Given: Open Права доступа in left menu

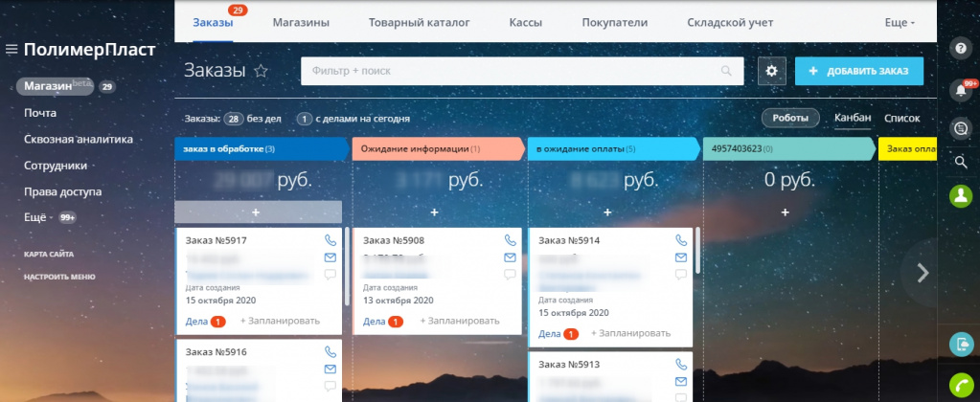Looking at the screenshot, I should pos(62,191).
